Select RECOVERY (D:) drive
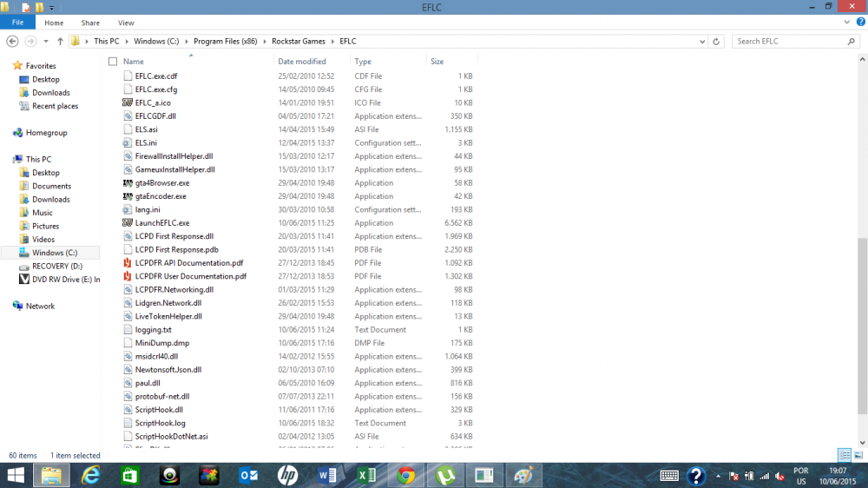Screen dimensions: 868x488 click(57, 267)
